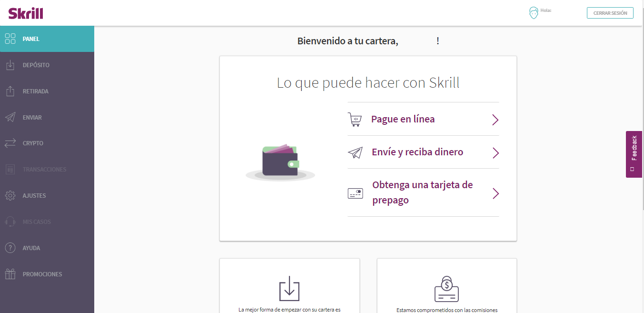Viewport: 644px width, 313px height.
Task: Click the CERRAR SESIÓN button
Action: [x=610, y=13]
